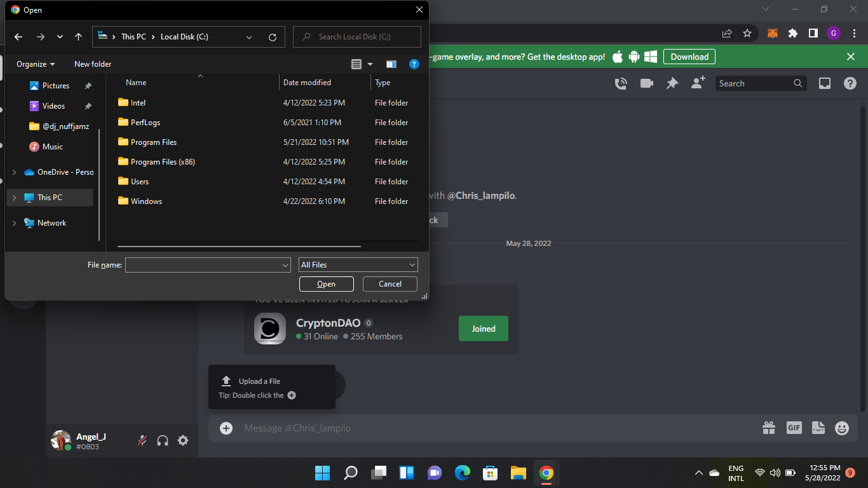Bookmark this page with star icon

[747, 33]
